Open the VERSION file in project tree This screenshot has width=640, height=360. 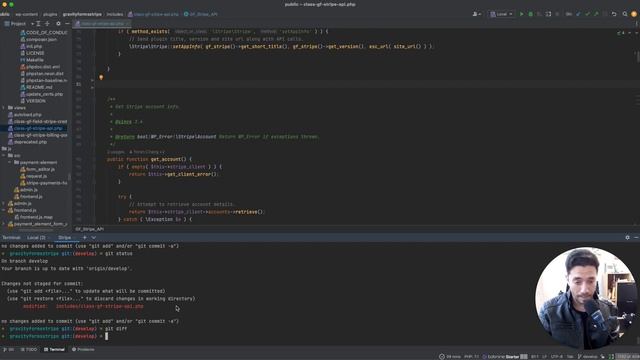tap(33, 101)
